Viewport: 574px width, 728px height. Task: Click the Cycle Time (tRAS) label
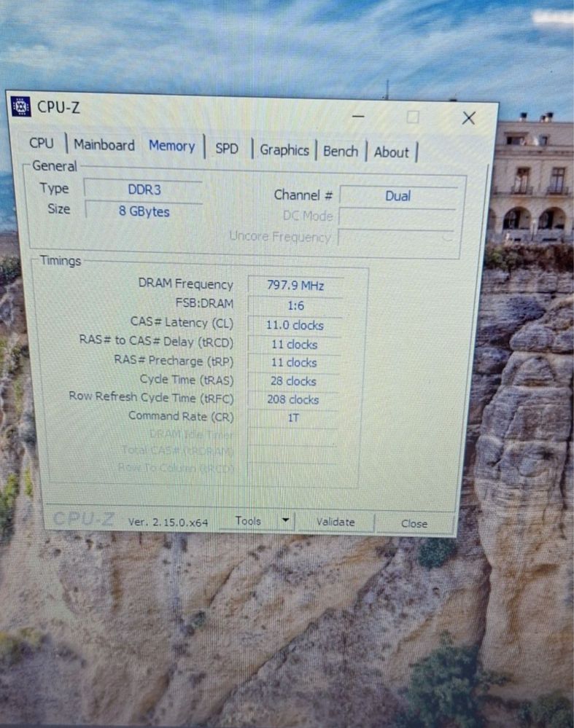tap(187, 380)
